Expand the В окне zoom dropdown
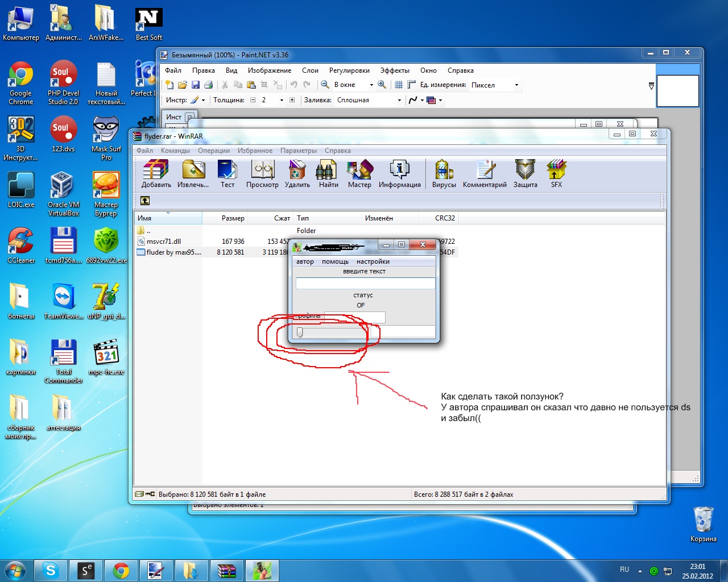This screenshot has width=728, height=582. [371, 85]
